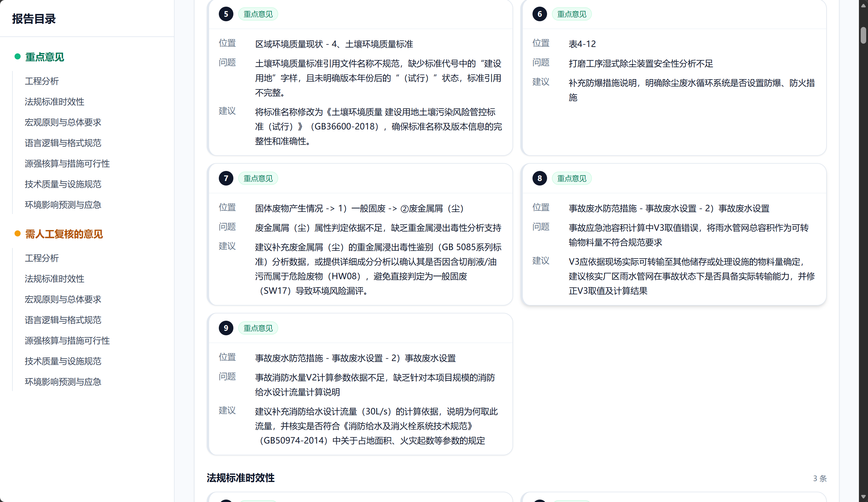Expand 需人工复核的意见 section in sidebar
This screenshot has height=502, width=868.
[64, 234]
